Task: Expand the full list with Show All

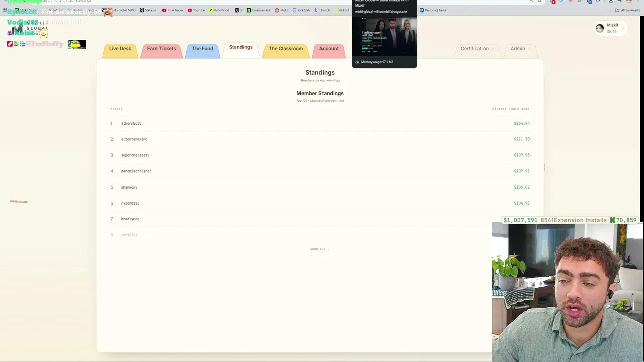Action: 320,249
